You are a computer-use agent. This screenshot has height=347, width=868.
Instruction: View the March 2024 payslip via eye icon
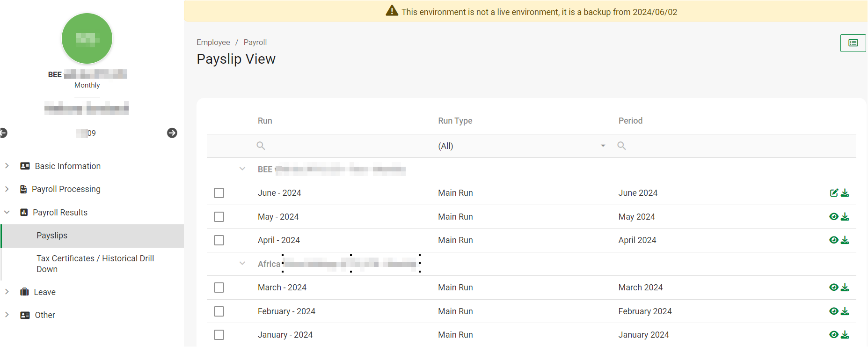[834, 288]
